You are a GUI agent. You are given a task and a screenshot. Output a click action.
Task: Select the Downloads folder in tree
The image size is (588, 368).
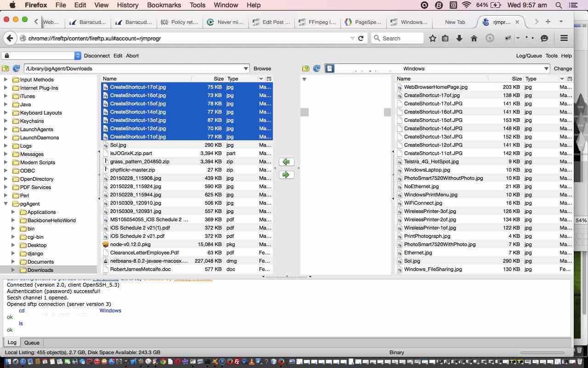coord(40,270)
